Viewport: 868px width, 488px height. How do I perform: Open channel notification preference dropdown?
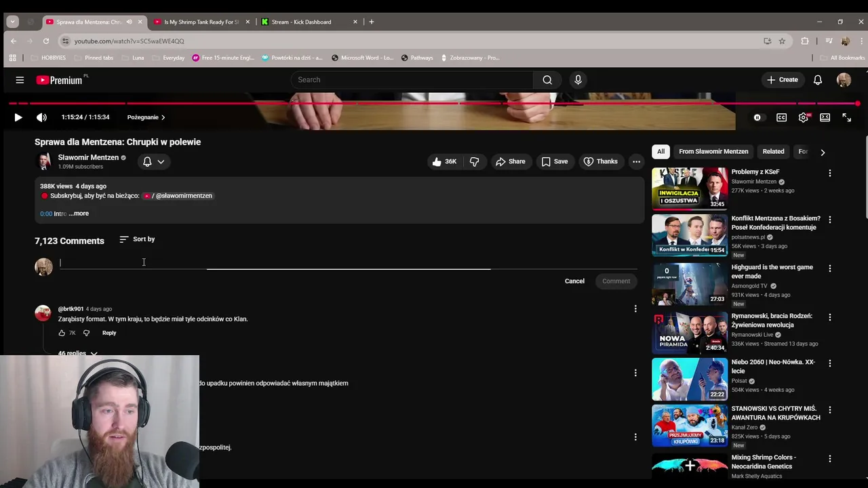pyautogui.click(x=154, y=161)
